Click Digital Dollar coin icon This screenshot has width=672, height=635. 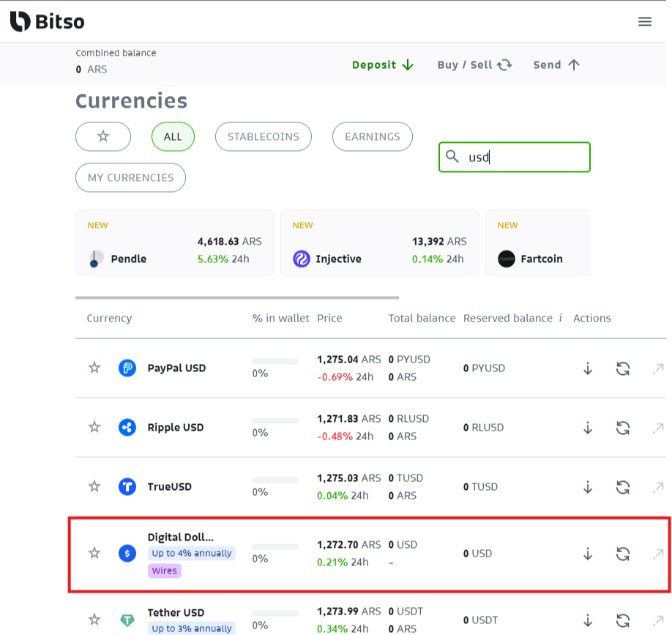[127, 553]
